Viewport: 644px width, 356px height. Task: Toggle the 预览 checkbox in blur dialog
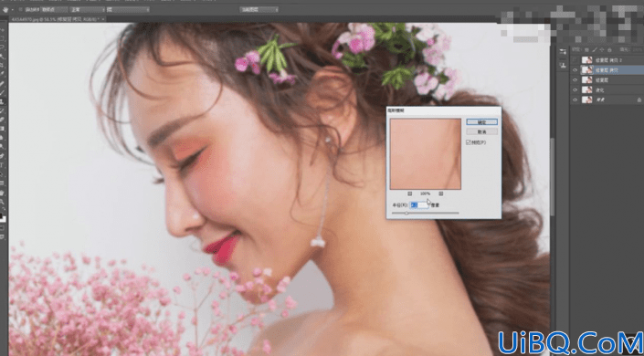[469, 142]
